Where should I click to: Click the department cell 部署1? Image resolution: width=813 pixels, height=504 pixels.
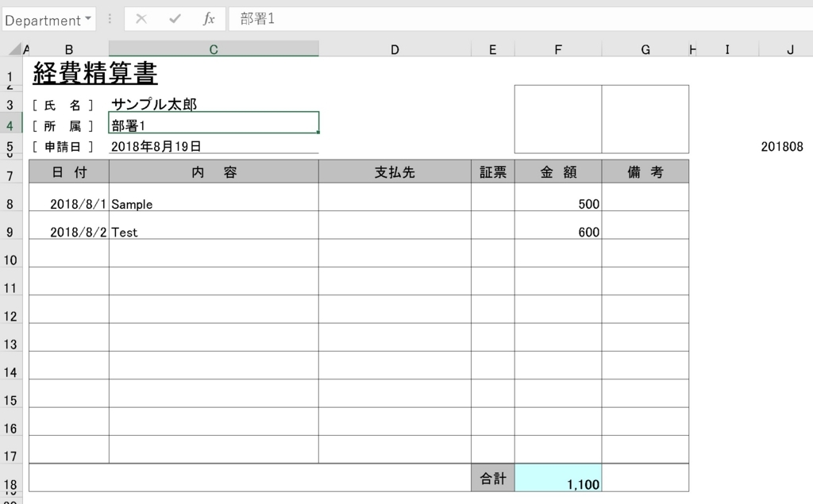click(214, 122)
